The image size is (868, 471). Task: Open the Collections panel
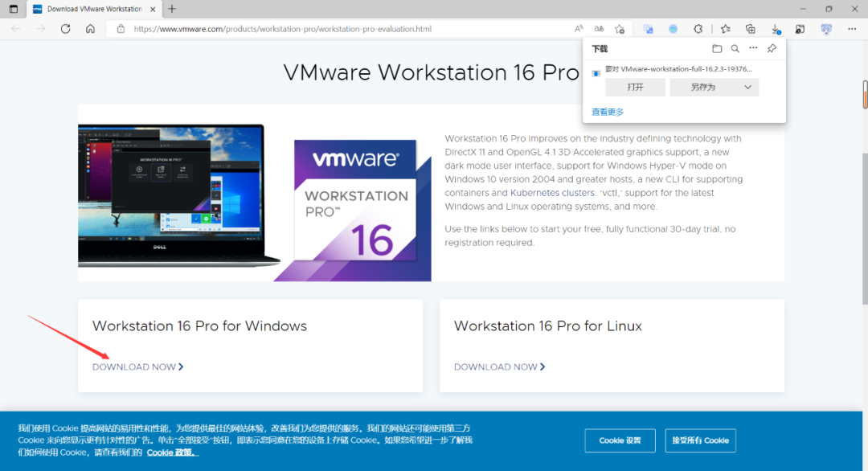tap(751, 29)
